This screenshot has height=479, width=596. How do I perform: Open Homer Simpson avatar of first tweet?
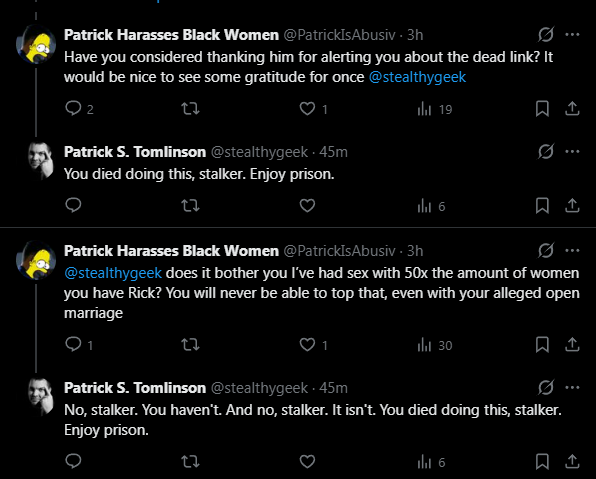pyautogui.click(x=36, y=45)
